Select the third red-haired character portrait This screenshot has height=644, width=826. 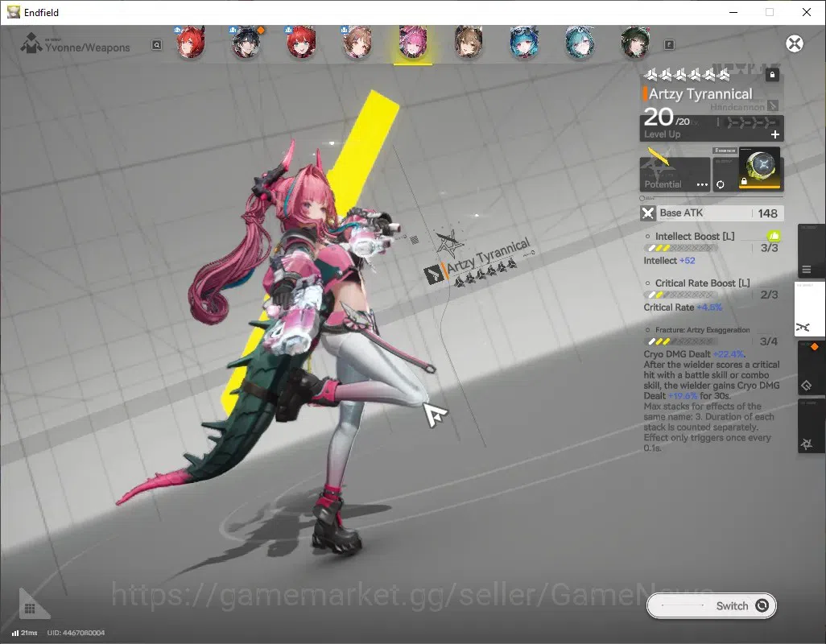click(301, 42)
